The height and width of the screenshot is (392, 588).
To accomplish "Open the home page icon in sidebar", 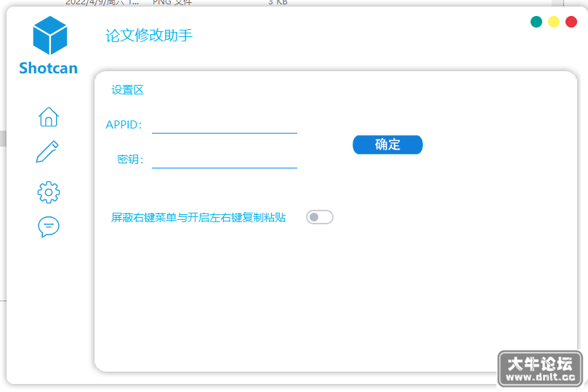I will (x=49, y=117).
